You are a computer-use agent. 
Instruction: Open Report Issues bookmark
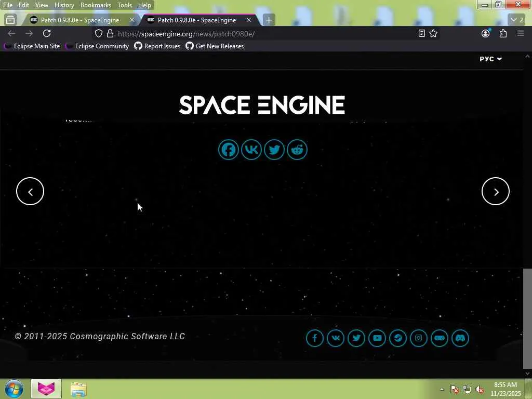point(157,46)
